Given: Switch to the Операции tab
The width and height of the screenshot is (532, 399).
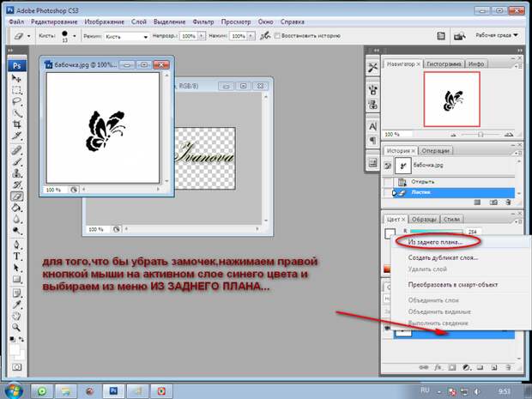Looking at the screenshot, I should click(x=435, y=151).
